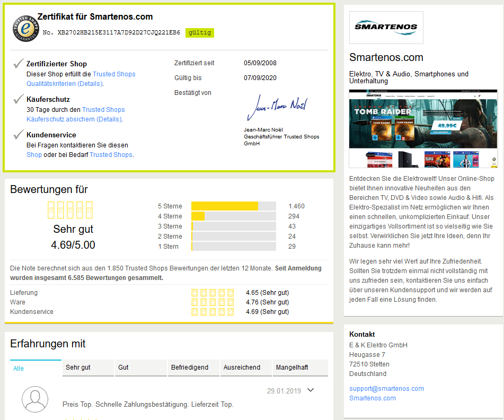Image resolution: width=504 pixels, height=420 pixels.
Task: Click the certified-since date 05/09/2008
Action: click(260, 63)
